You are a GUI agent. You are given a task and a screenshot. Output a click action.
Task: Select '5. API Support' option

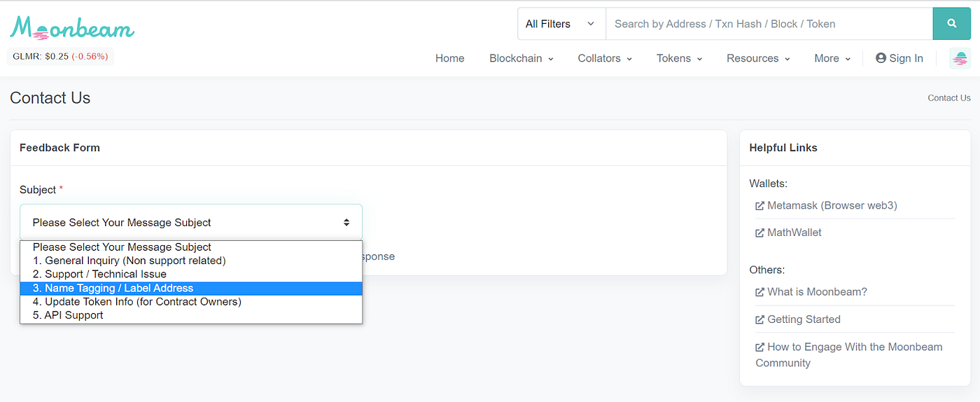point(191,315)
